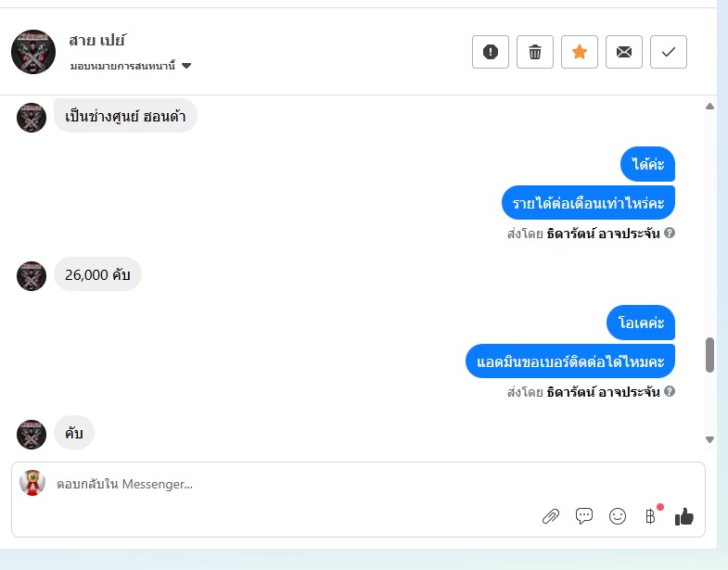Click the chat scrollbar thumb
The height and width of the screenshot is (570, 728).
click(709, 355)
